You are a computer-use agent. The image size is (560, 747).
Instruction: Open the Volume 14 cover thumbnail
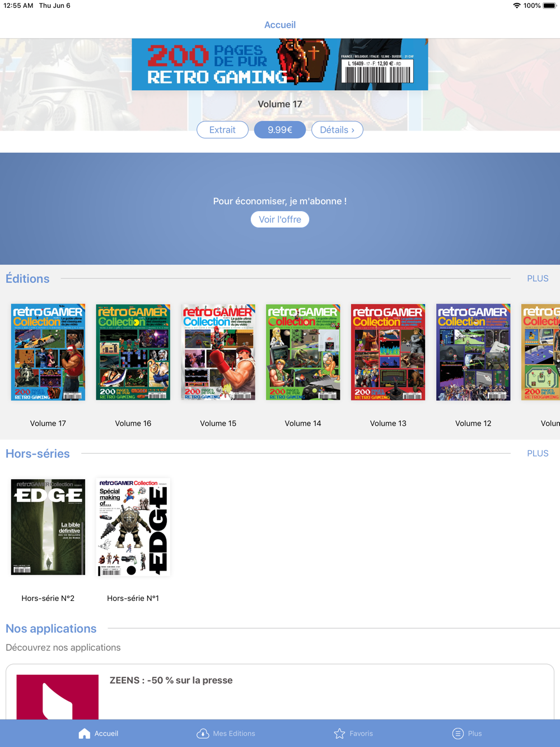303,352
